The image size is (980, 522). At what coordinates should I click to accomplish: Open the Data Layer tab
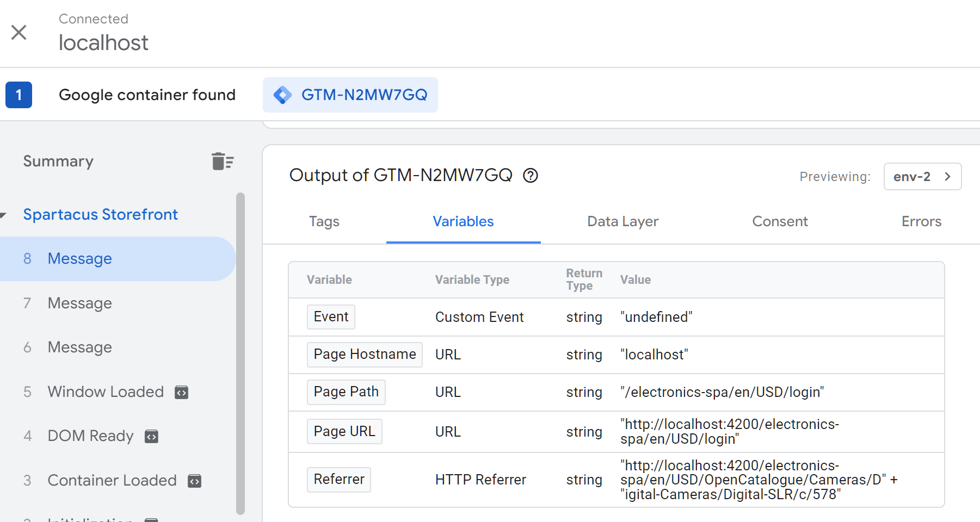coord(622,221)
